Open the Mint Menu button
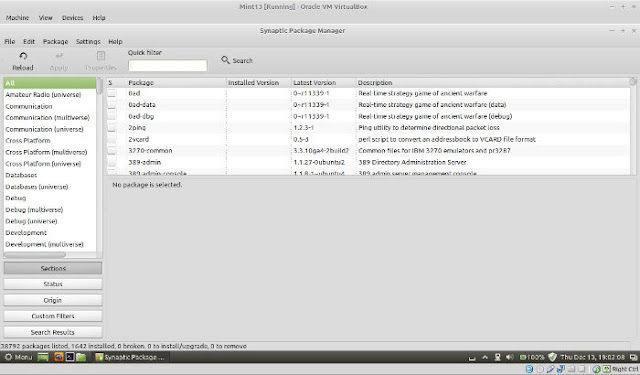This screenshot has height=375, width=640. click(x=18, y=357)
